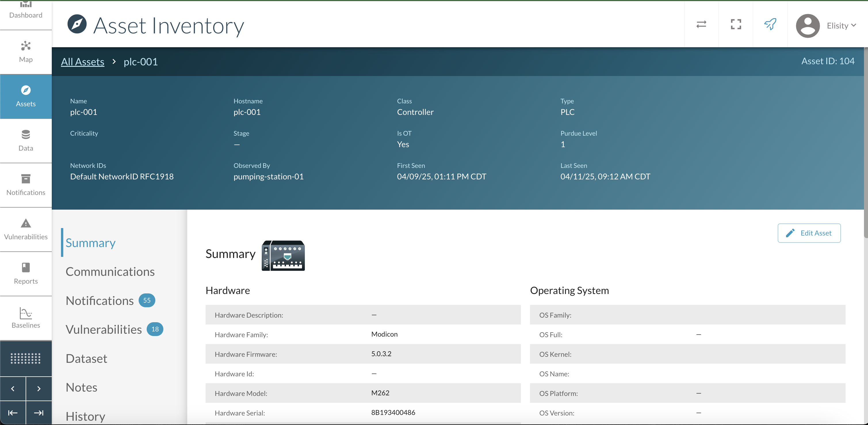Open Baselines chart icon in sidebar
Image resolution: width=868 pixels, height=425 pixels.
click(26, 318)
